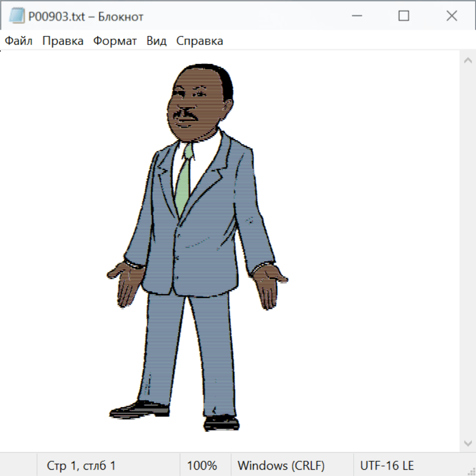Open the Правка menu
Viewport: 476px width, 476px height.
tap(62, 41)
